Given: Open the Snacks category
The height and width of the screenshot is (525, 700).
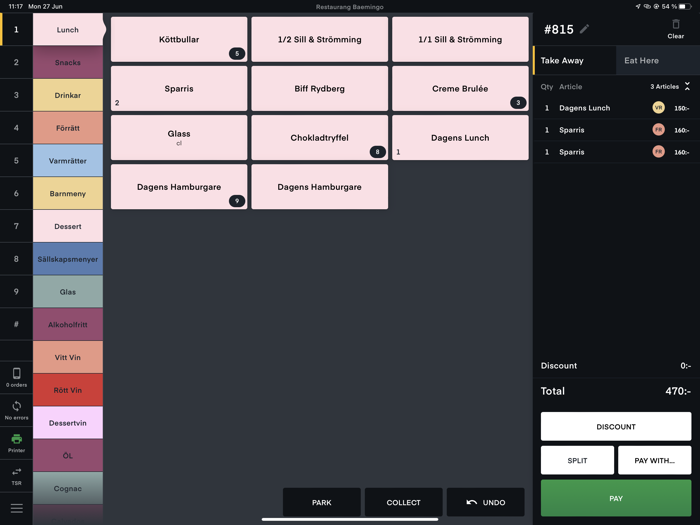Looking at the screenshot, I should [68, 62].
